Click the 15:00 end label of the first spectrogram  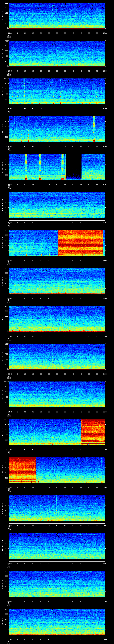[x=105, y=33]
